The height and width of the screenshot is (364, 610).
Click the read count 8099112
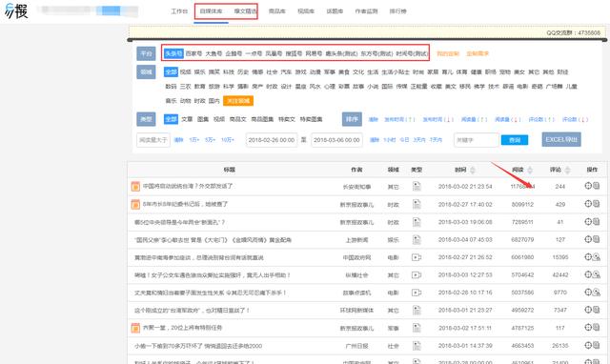[x=522, y=204]
